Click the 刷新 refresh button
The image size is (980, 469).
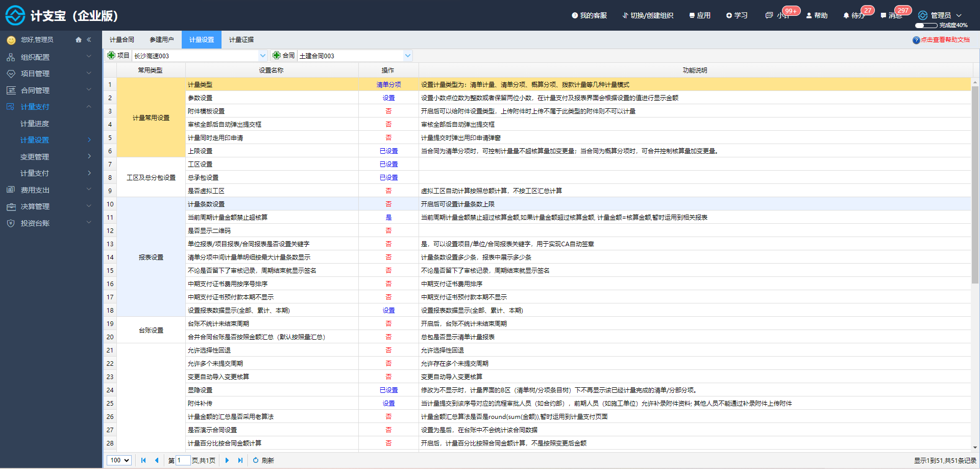263,460
